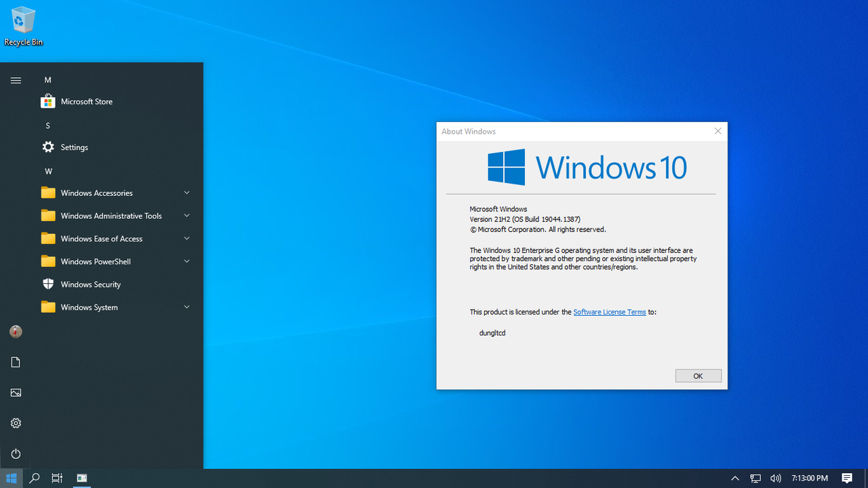868x488 pixels.
Task: Click the volume icon in the system tray
Action: pos(775,479)
